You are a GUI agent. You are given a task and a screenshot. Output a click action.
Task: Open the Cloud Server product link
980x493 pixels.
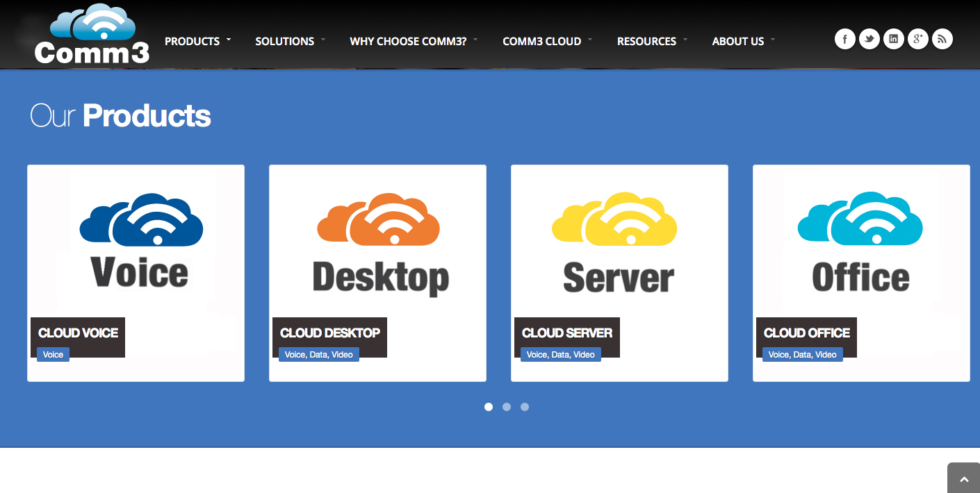567,333
